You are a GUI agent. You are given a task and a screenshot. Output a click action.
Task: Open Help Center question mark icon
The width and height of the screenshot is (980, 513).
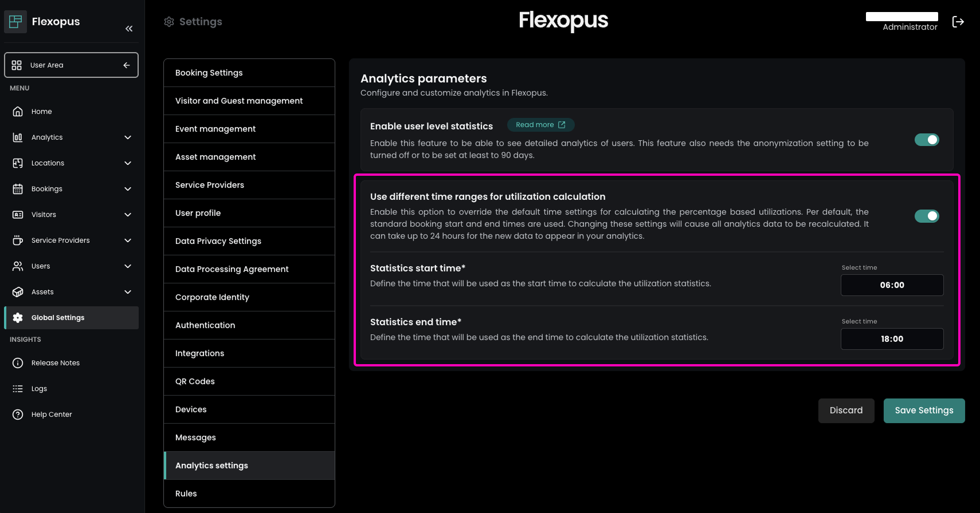pyautogui.click(x=18, y=415)
